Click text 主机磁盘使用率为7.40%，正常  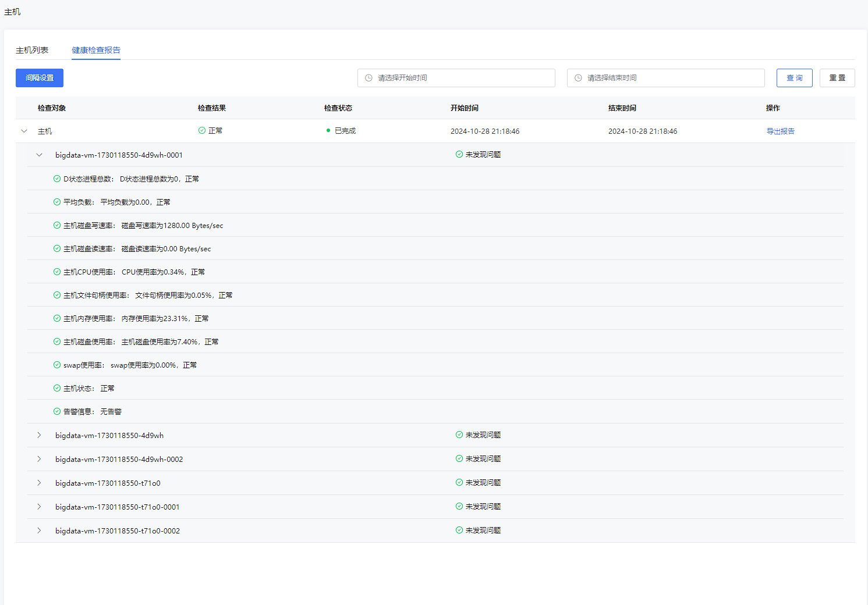[170, 342]
